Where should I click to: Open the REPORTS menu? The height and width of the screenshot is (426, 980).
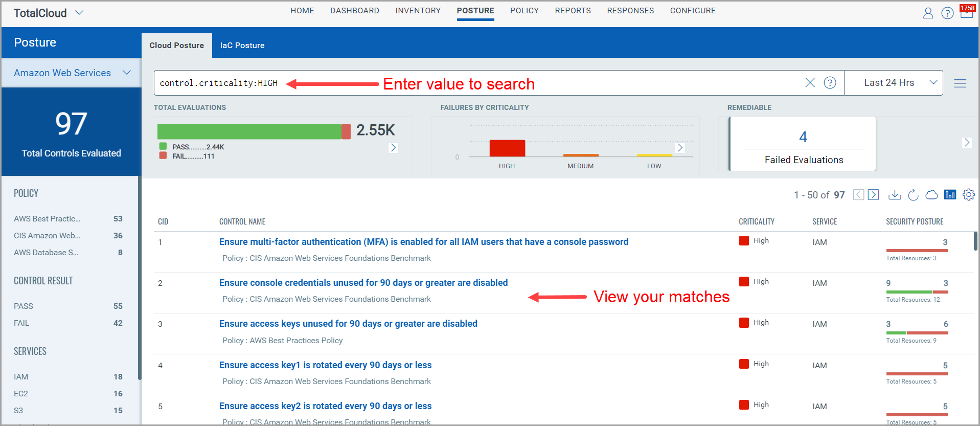tap(573, 11)
